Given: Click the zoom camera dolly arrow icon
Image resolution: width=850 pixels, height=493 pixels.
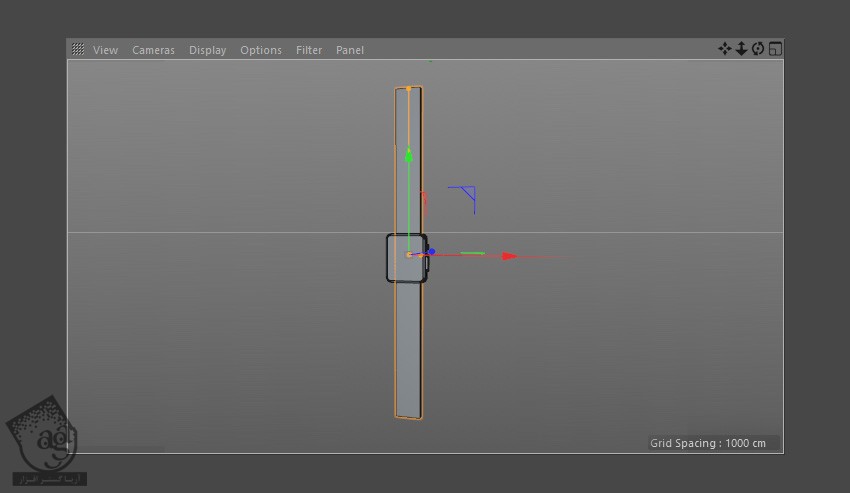Looking at the screenshot, I should click(x=741, y=49).
